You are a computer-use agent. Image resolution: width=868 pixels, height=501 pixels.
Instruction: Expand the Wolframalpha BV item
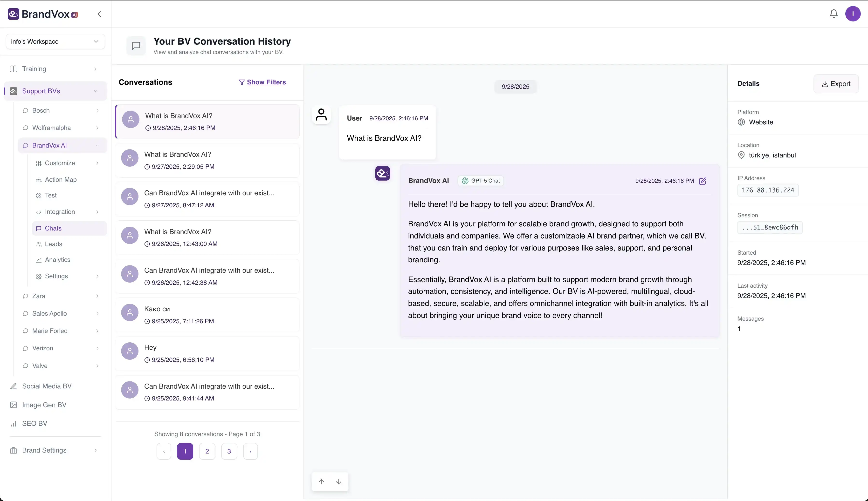click(x=97, y=128)
